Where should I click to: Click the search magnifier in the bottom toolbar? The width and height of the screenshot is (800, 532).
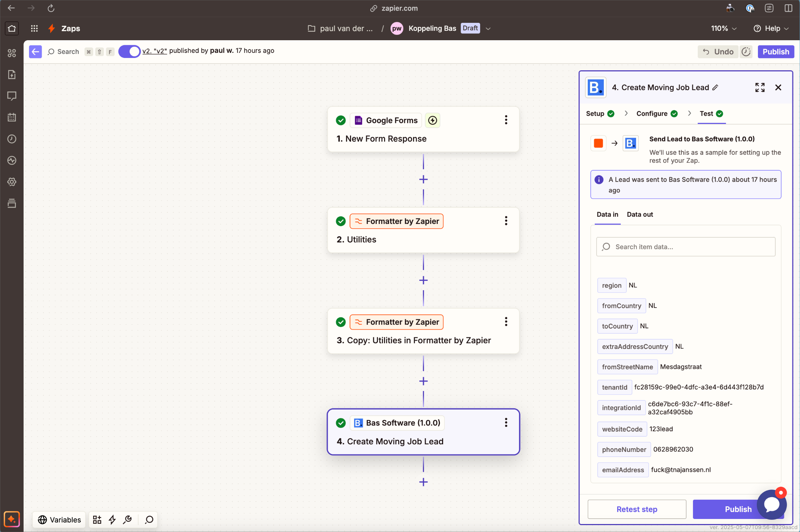149,520
